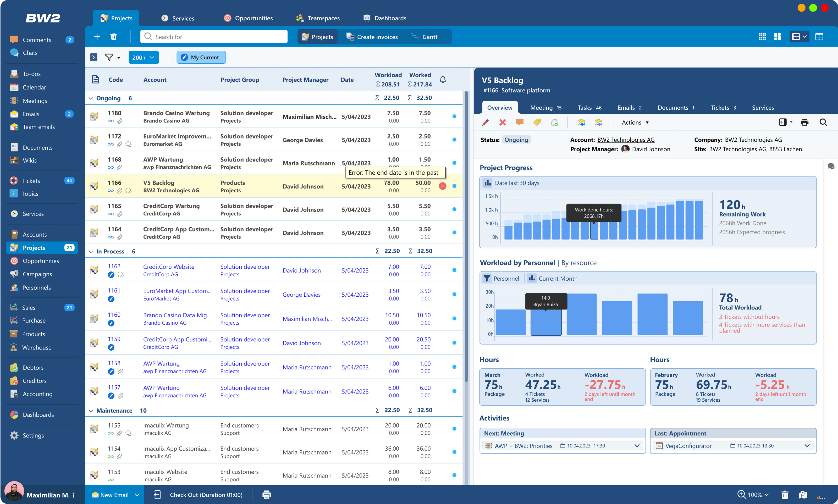Open the 200+ record count dropdown

click(143, 57)
